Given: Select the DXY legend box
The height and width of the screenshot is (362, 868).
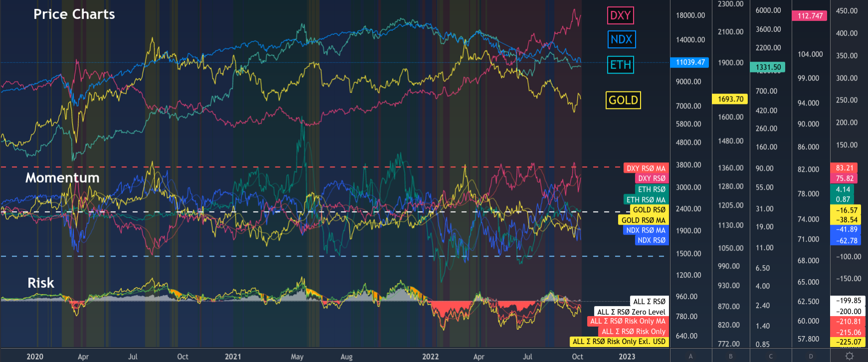Looking at the screenshot, I should tap(620, 15).
